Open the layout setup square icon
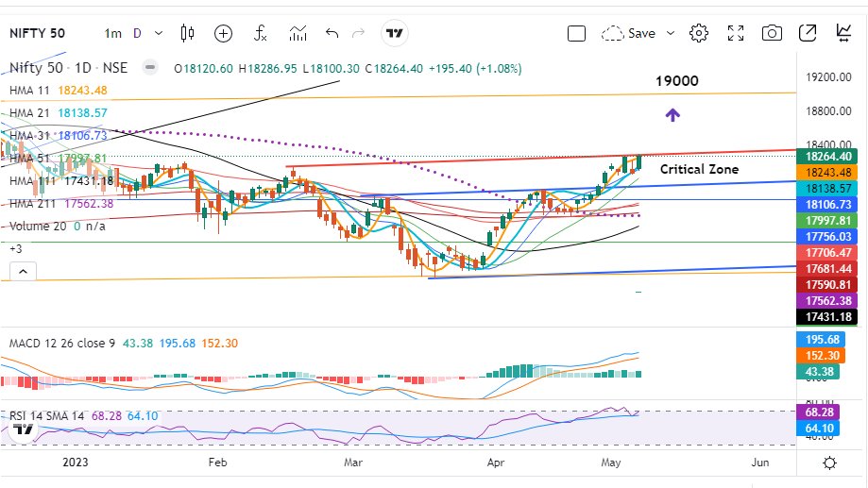Image resolution: width=868 pixels, height=488 pixels. [x=576, y=34]
